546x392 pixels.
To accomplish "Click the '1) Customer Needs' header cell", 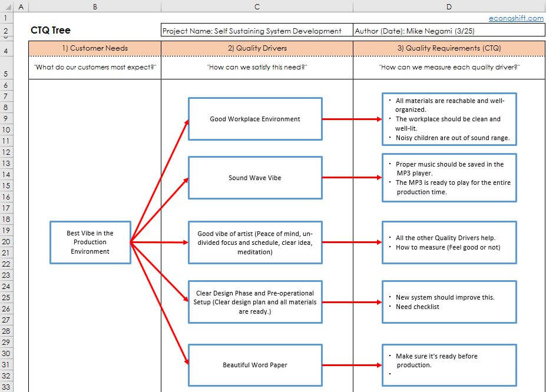I will click(x=95, y=48).
